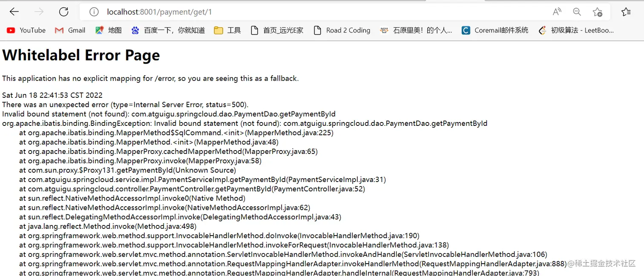Viewport: 644px width, 276px height.
Task: View site information icon in address bar
Action: (94, 12)
